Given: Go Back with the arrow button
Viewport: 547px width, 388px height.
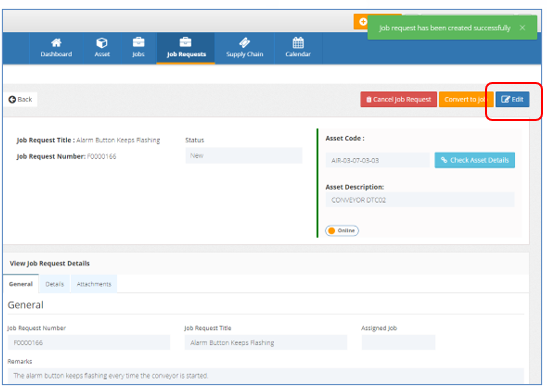Looking at the screenshot, I should (x=21, y=99).
